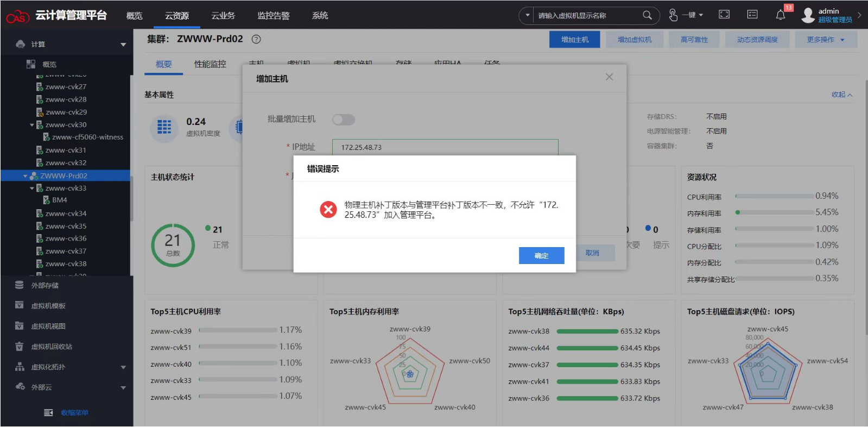Viewport: 868px width, 427px height.
Task: Click the help icon beside ZWWW-Prd02 title
Action: [256, 39]
